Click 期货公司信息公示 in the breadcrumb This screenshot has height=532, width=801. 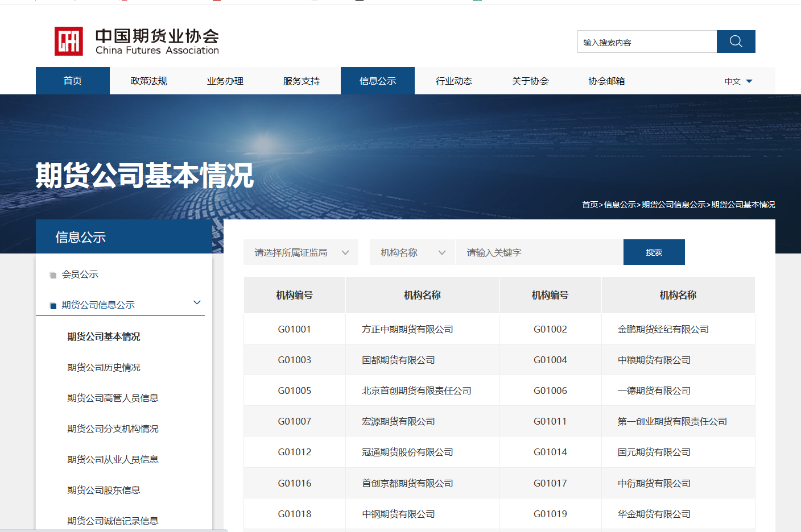[x=674, y=205]
